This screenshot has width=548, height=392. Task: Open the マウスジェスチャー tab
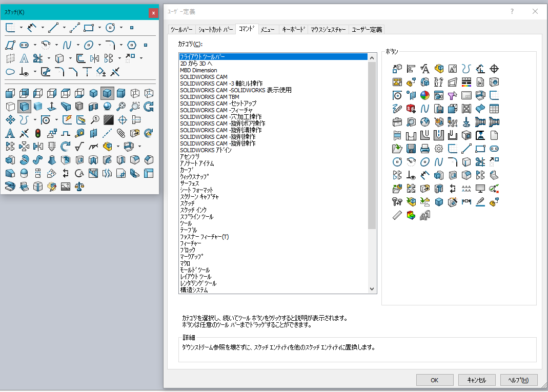[x=328, y=30]
